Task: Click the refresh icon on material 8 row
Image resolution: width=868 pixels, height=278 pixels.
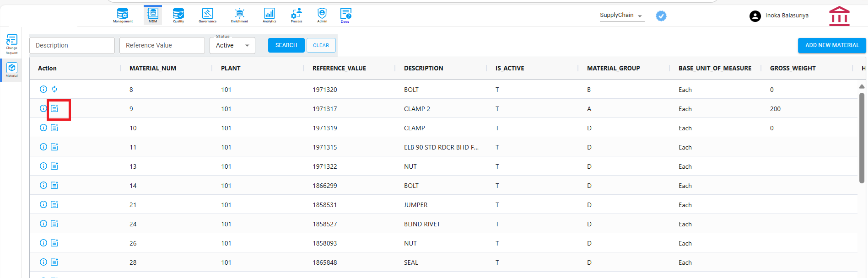Action: pos(54,89)
